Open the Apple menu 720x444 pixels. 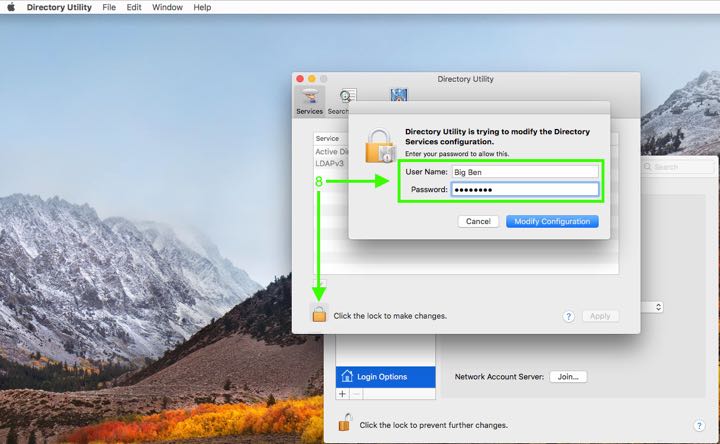[x=11, y=7]
